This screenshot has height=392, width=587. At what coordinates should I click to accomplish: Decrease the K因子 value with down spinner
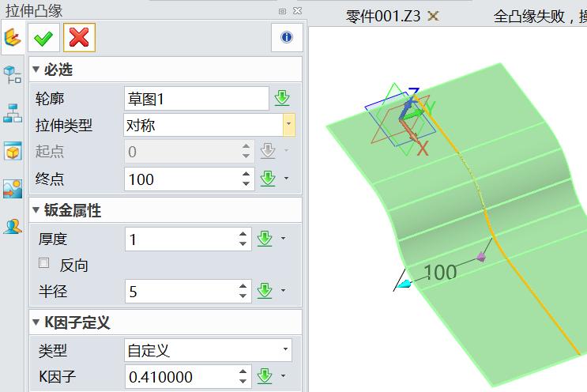coord(243,381)
